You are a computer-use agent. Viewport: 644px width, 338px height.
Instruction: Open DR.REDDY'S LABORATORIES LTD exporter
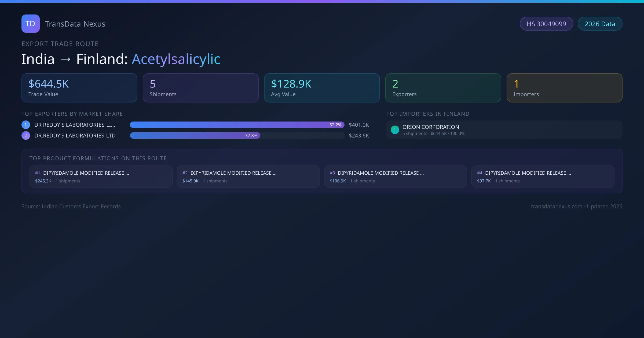tap(75, 135)
